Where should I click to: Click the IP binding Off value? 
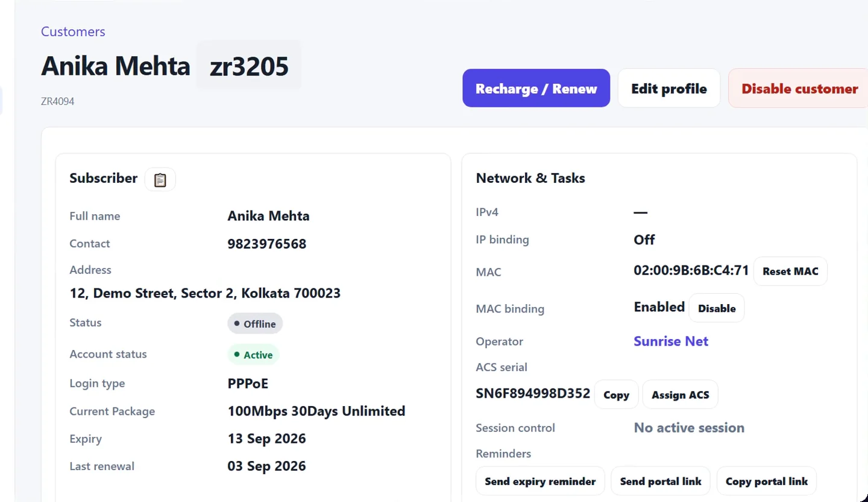644,240
